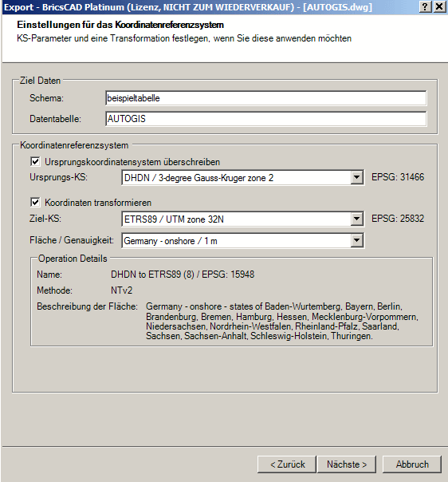
Task: Select the DHDN / 3-degree Gauss-Kruger zone 2 combo box
Action: click(x=243, y=178)
